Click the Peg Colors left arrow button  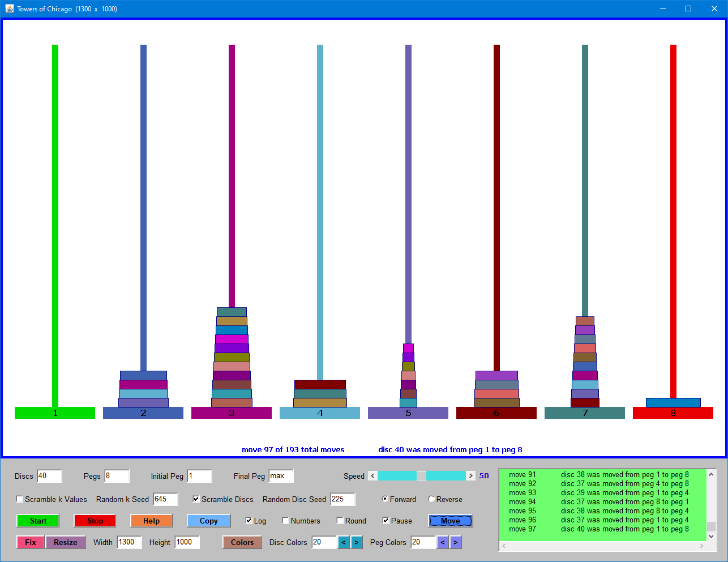[x=443, y=542]
